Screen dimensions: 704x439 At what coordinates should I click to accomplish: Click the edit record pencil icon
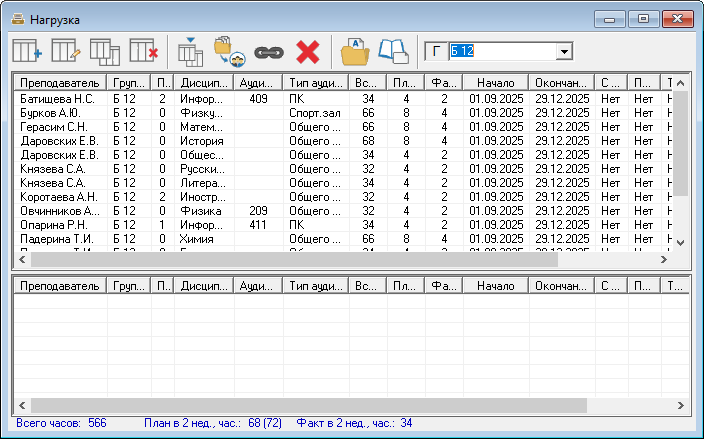point(66,51)
